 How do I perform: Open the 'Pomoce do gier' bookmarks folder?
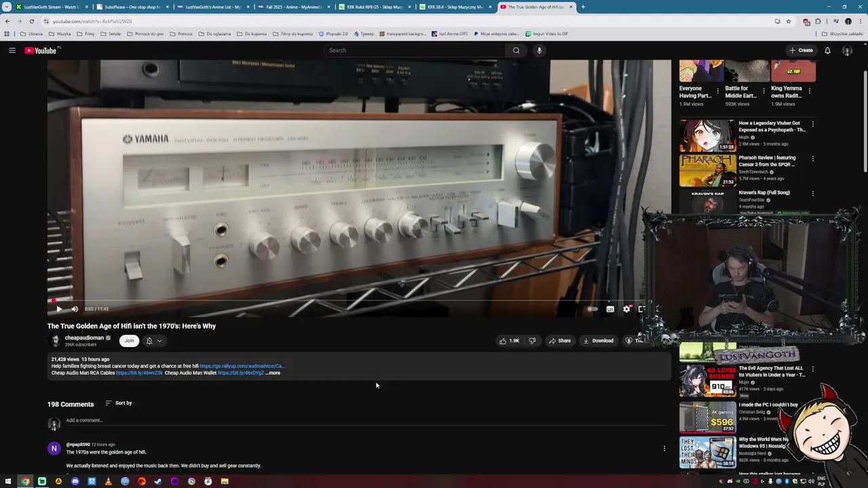[144, 34]
